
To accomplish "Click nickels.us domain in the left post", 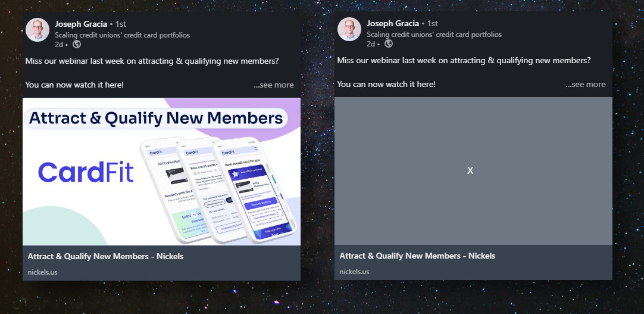I will pos(42,272).
